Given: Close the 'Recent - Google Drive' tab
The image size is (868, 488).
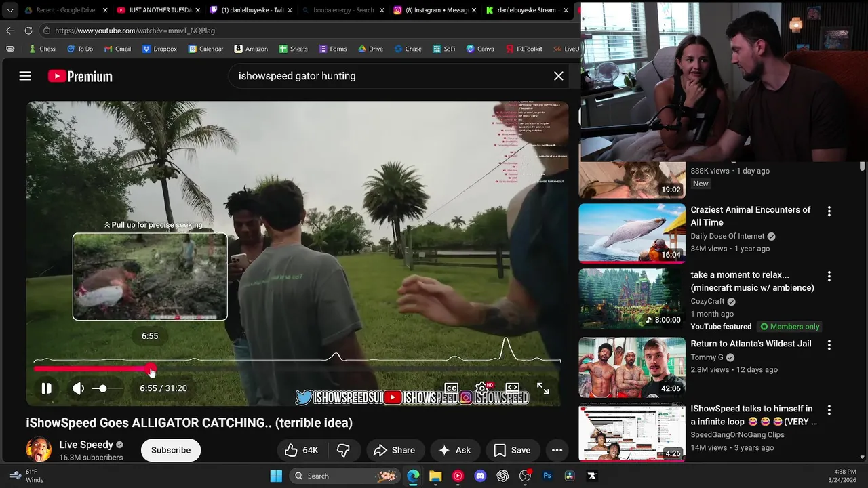Looking at the screenshot, I should point(105,10).
